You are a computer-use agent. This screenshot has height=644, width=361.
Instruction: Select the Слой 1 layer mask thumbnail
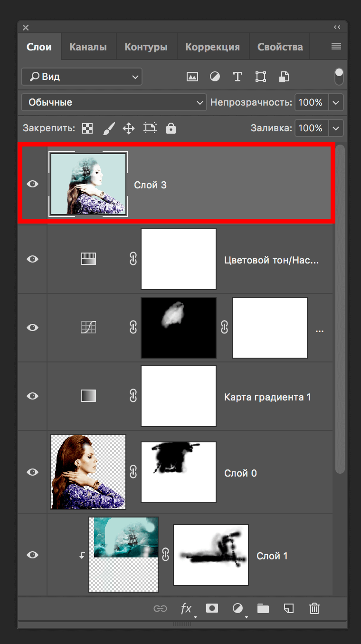coord(211,555)
